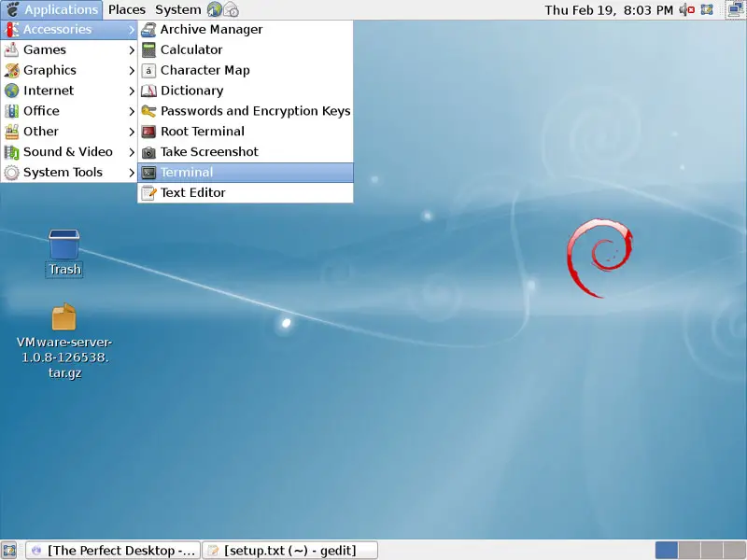Click the Trash label text
Screen dimensions: 747x560
[64, 270]
